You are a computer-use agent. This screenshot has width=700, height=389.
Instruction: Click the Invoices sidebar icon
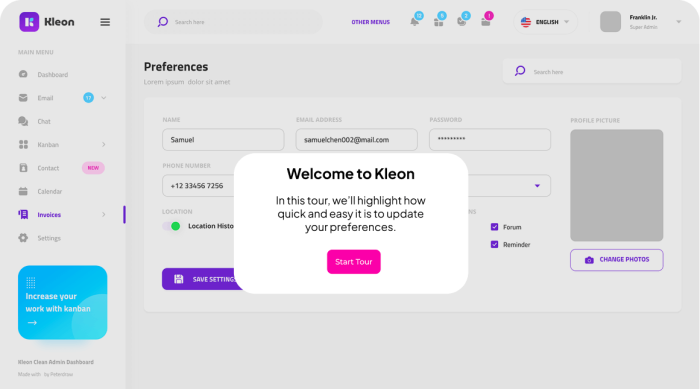23,214
